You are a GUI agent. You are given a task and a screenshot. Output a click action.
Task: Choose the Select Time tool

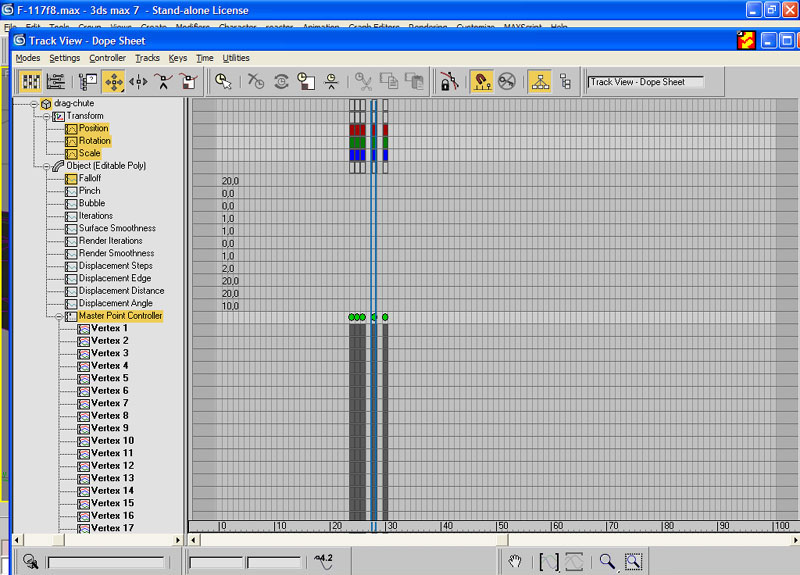click(223, 82)
